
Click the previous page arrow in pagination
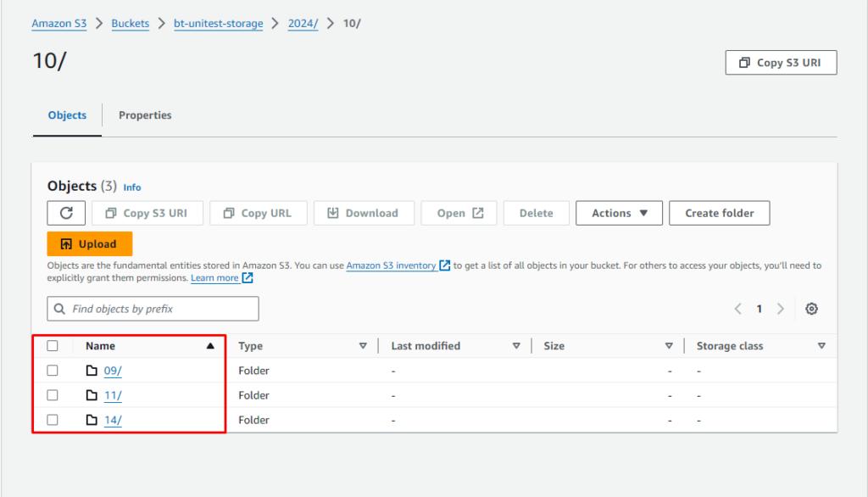point(737,309)
